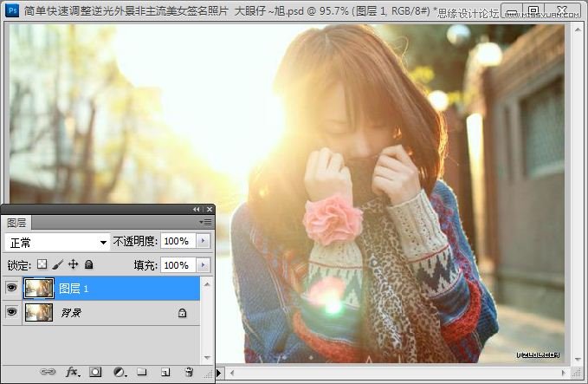Viewport: 588px width, 384px height.
Task: Add a layer mask
Action: coord(95,372)
